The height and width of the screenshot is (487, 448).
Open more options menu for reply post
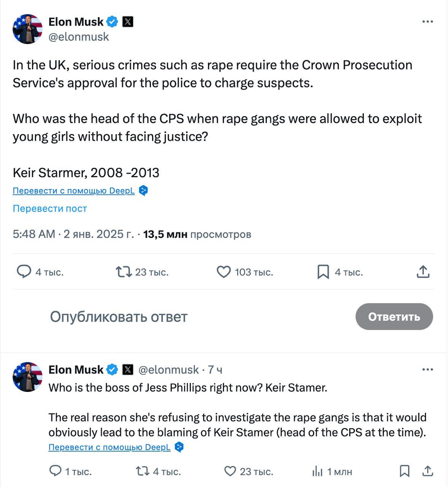[x=427, y=369]
